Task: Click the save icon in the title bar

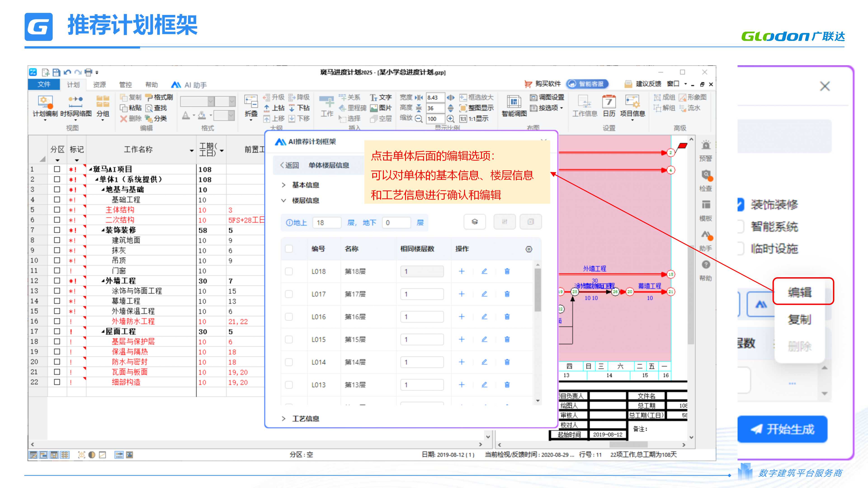Action: (56, 72)
